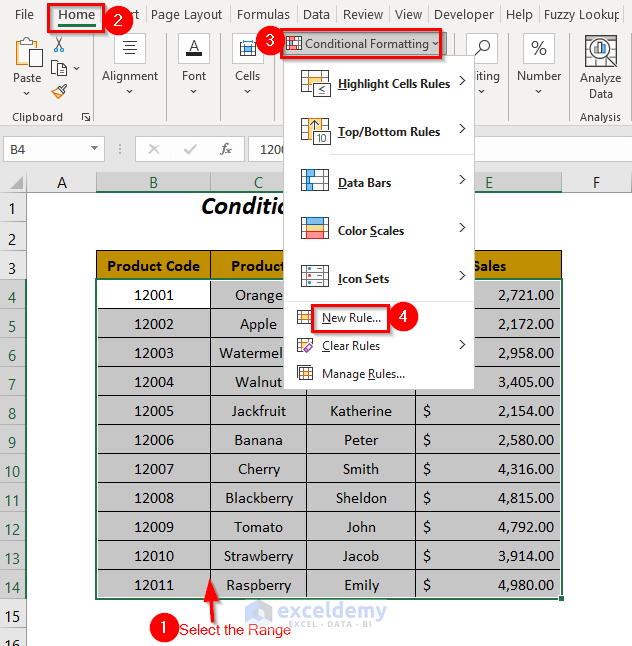Click the Editing magnifier icon
Viewport: 632px width, 646px height.
click(x=482, y=49)
